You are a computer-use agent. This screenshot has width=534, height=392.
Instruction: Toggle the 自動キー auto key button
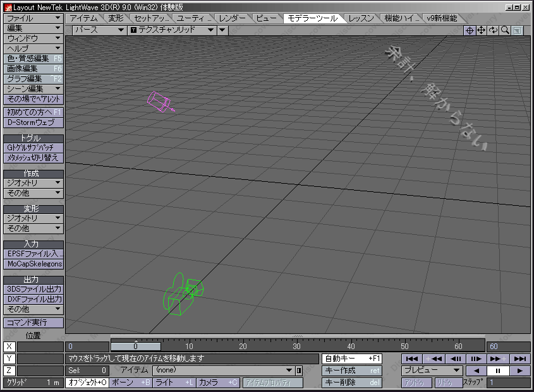[352, 359]
